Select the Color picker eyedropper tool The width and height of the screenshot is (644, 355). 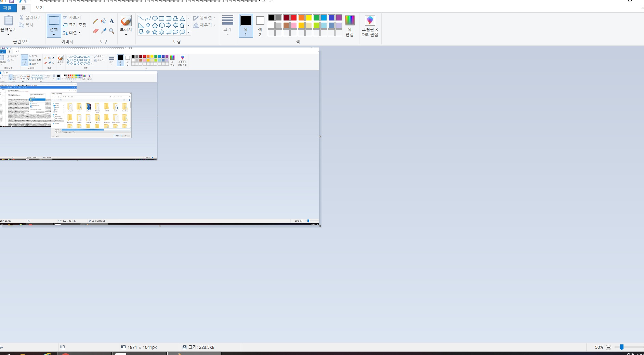[x=104, y=31]
